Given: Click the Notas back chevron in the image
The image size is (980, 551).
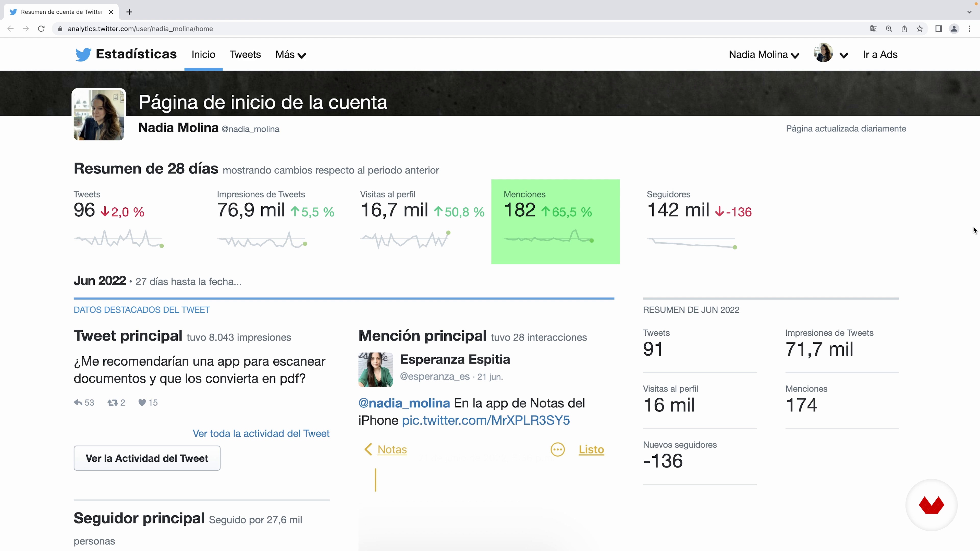Looking at the screenshot, I should [x=368, y=449].
